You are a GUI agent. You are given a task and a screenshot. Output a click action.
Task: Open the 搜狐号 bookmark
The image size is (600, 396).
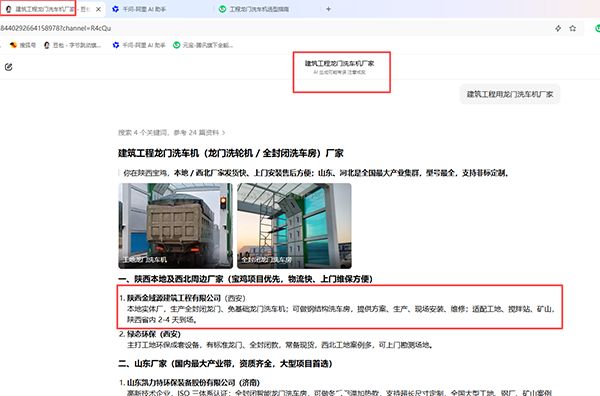(23, 45)
